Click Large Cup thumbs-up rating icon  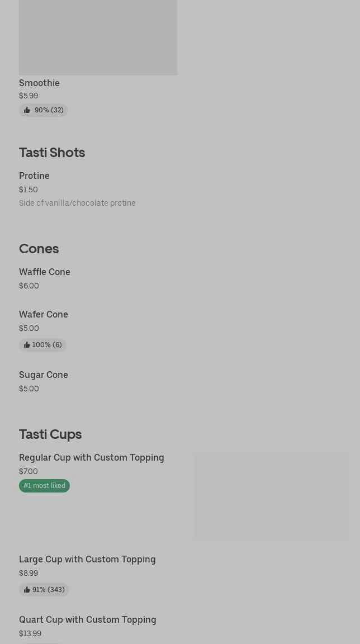[27, 590]
